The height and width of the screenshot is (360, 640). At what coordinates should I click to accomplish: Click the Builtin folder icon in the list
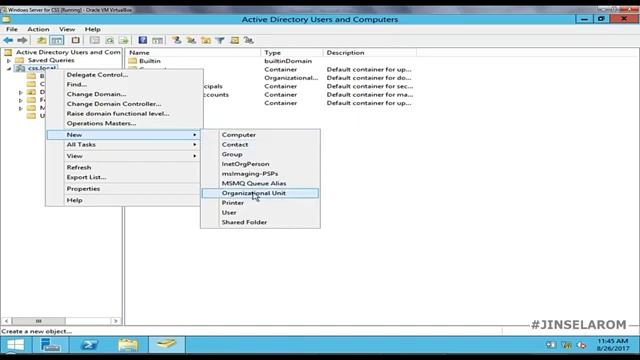(133, 61)
